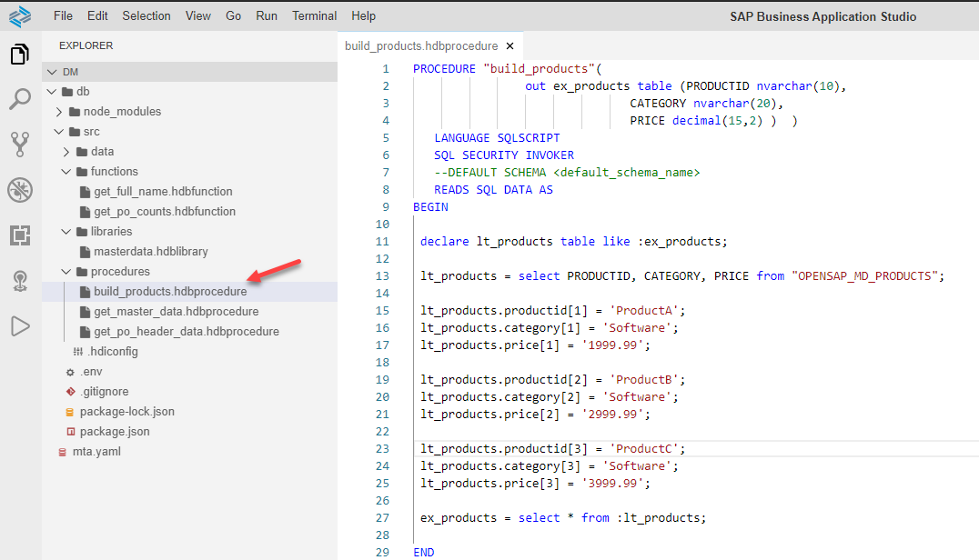Screen dimensions: 979x560
Task: Collapse the src folder chevron
Action: 59,132
